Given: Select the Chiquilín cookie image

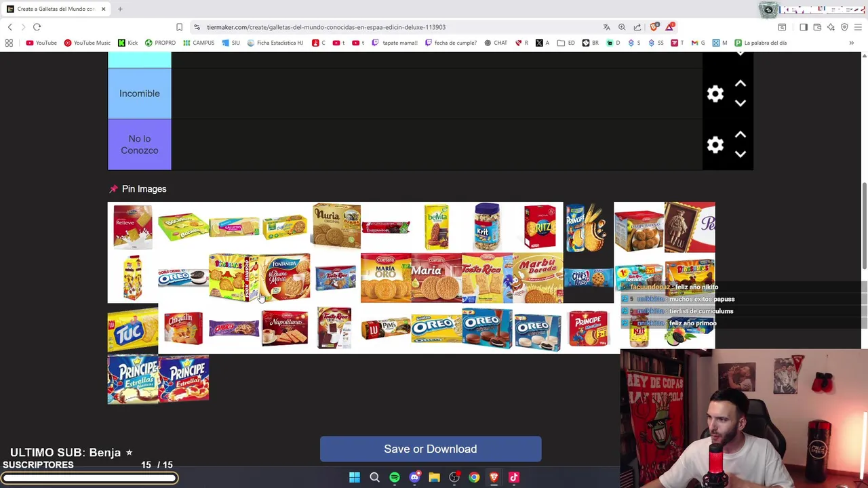Looking at the screenshot, I should [x=183, y=328].
